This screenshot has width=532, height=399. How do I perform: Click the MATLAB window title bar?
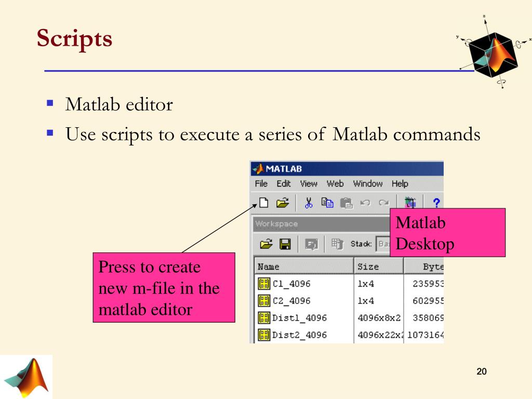[347, 169]
